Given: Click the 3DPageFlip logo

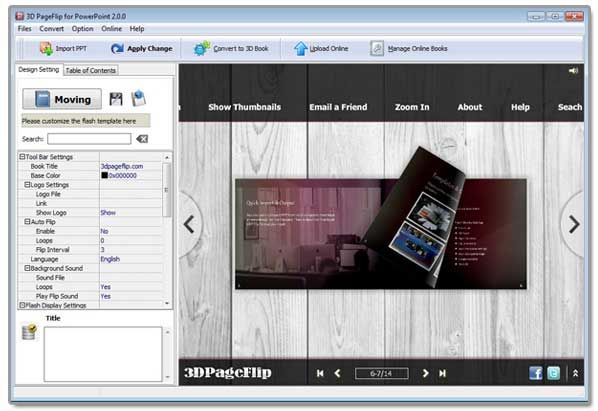Looking at the screenshot, I should pyautogui.click(x=228, y=372).
